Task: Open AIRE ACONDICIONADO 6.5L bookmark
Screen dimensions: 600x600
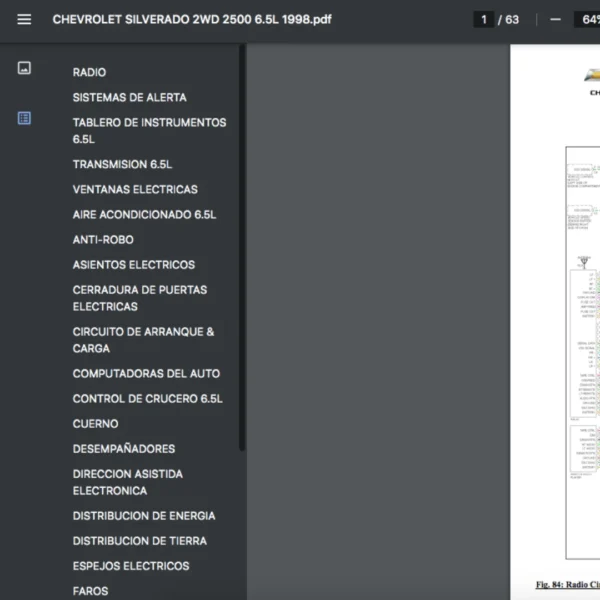Action: click(145, 215)
